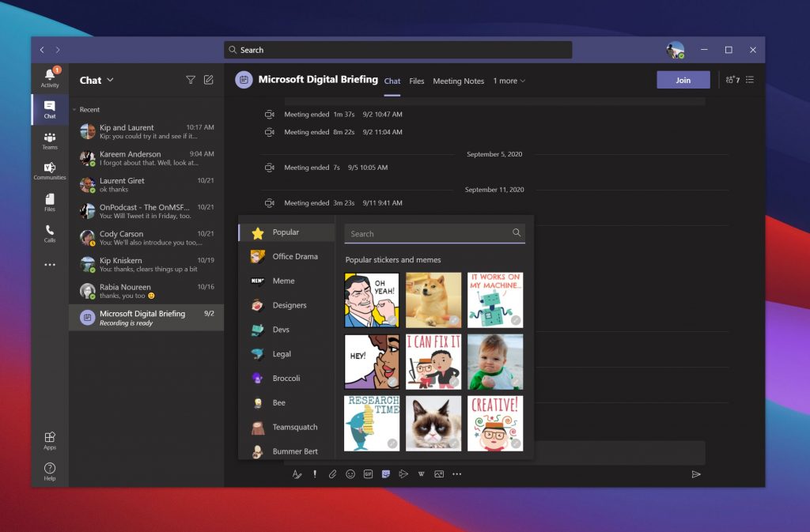This screenshot has width=810, height=532.
Task: Collapse the Recent chats list
Action: [x=74, y=110]
